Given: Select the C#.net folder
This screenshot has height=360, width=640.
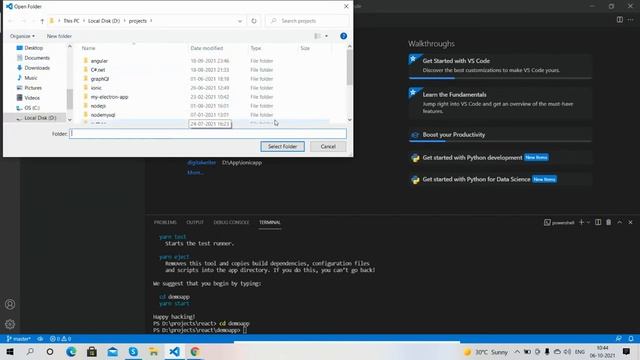Looking at the screenshot, I should (98, 70).
